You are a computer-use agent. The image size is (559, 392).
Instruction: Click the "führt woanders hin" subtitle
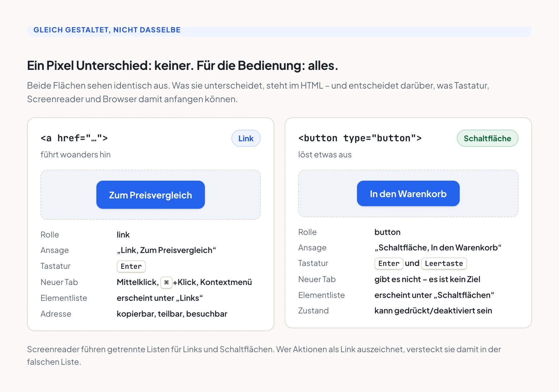click(75, 155)
